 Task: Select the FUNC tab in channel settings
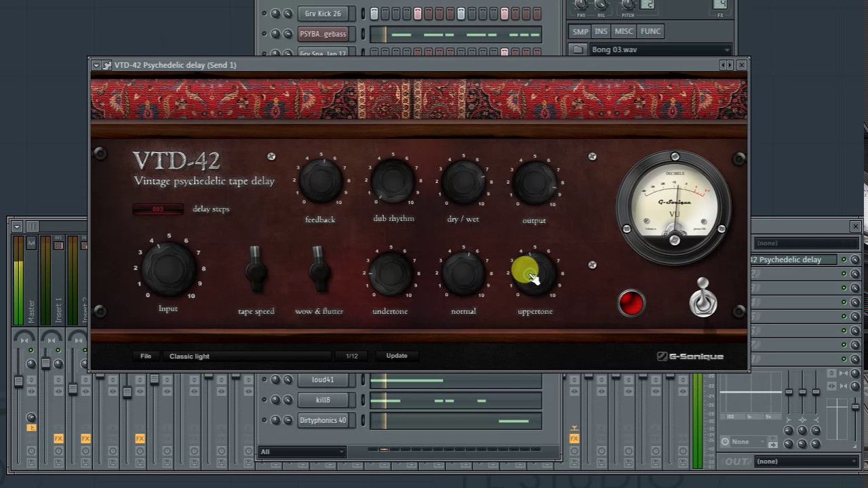(x=650, y=31)
